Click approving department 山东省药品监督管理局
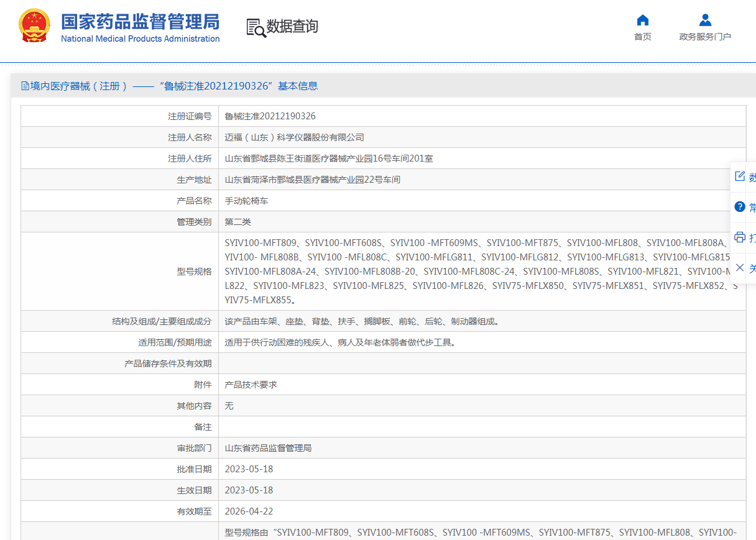 pyautogui.click(x=268, y=448)
